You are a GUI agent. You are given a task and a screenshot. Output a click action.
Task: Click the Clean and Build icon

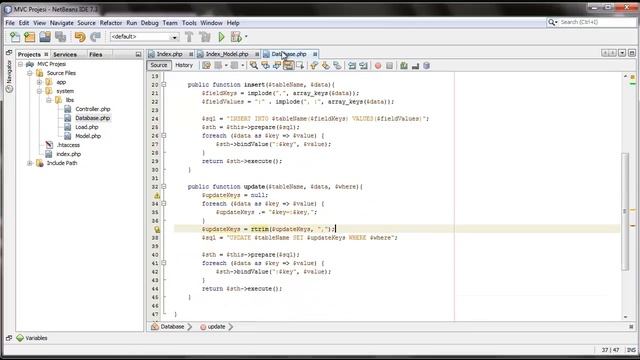tap(204, 37)
